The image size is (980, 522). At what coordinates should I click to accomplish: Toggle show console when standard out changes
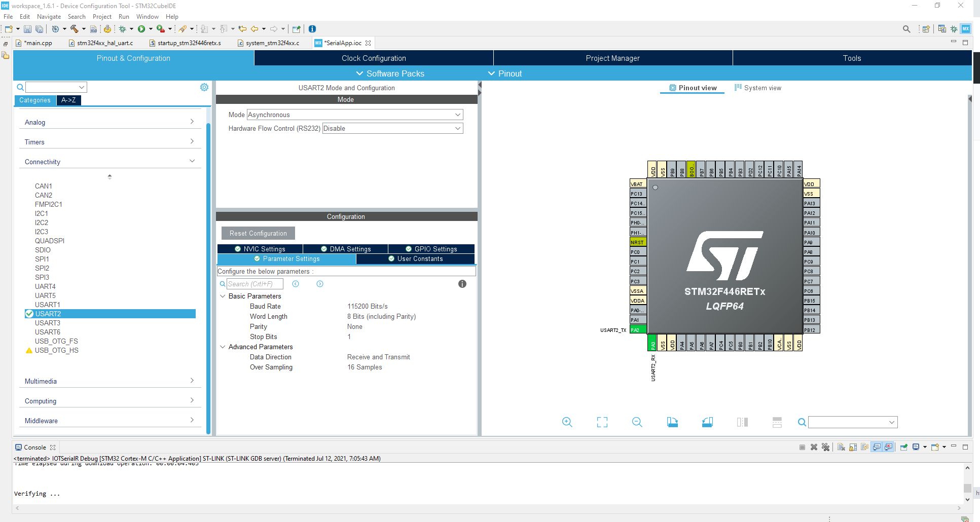[878, 447]
